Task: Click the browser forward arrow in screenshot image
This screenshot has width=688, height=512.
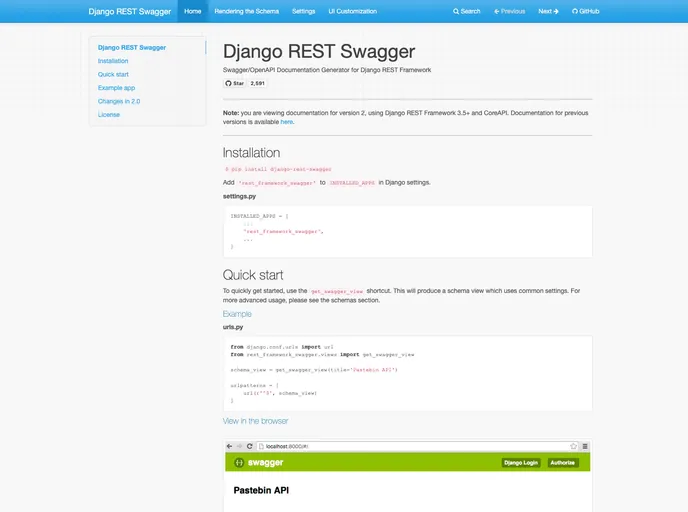Action: (x=240, y=446)
